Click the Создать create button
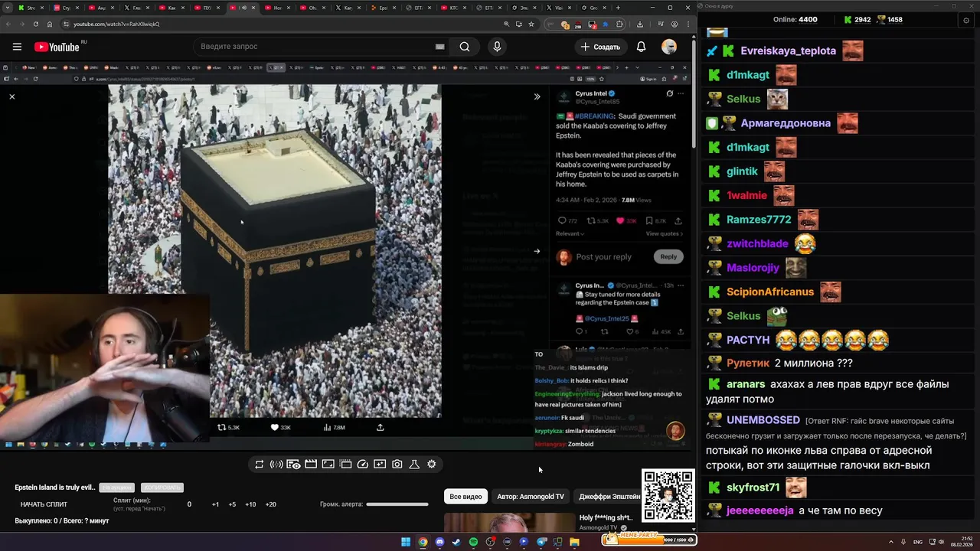This screenshot has height=551, width=980. coord(601,47)
